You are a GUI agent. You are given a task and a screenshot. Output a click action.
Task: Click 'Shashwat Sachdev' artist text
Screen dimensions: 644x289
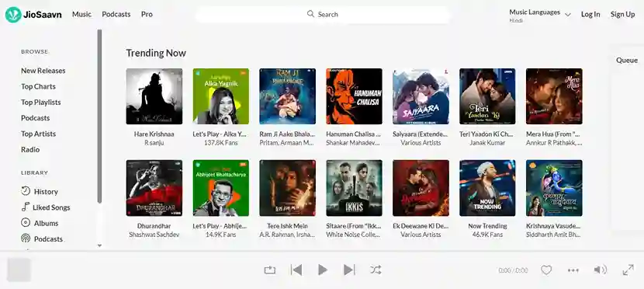154,235
